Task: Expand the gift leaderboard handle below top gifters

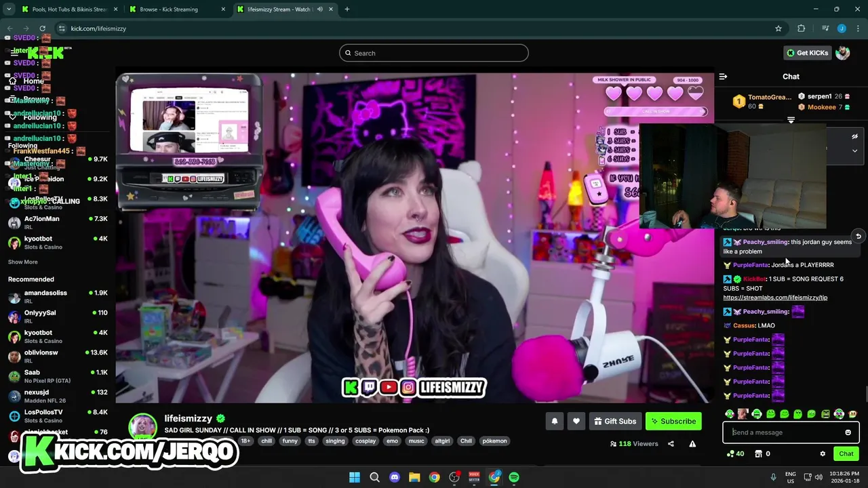Action: coord(791,120)
